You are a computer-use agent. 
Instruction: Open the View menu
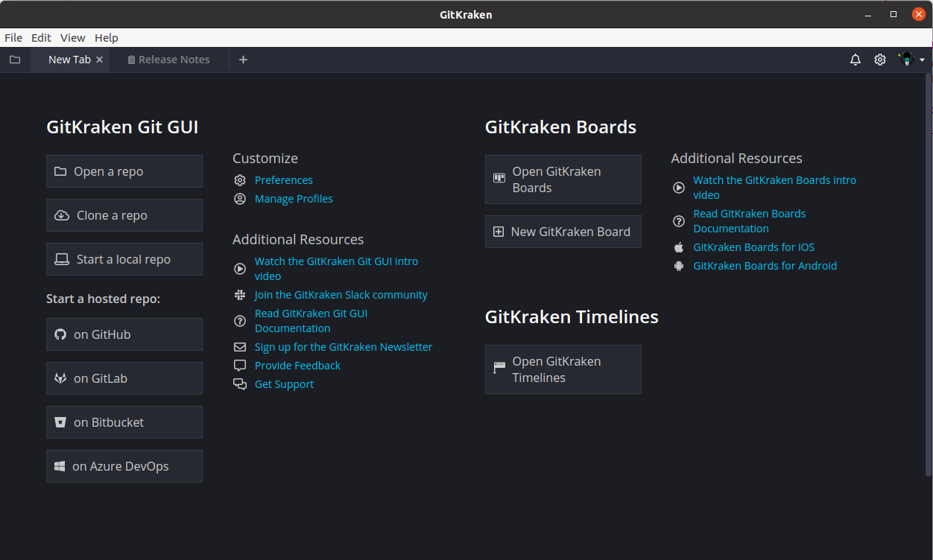[x=73, y=38]
